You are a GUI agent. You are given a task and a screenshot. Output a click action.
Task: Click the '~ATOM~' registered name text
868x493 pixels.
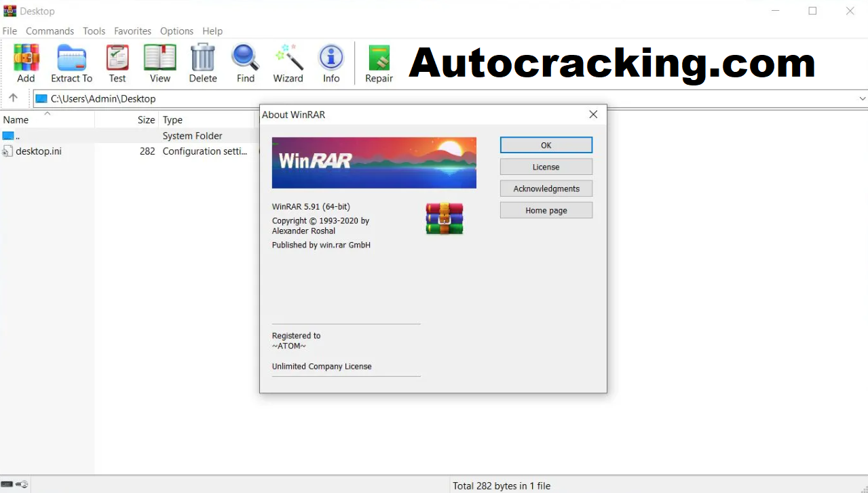point(289,346)
